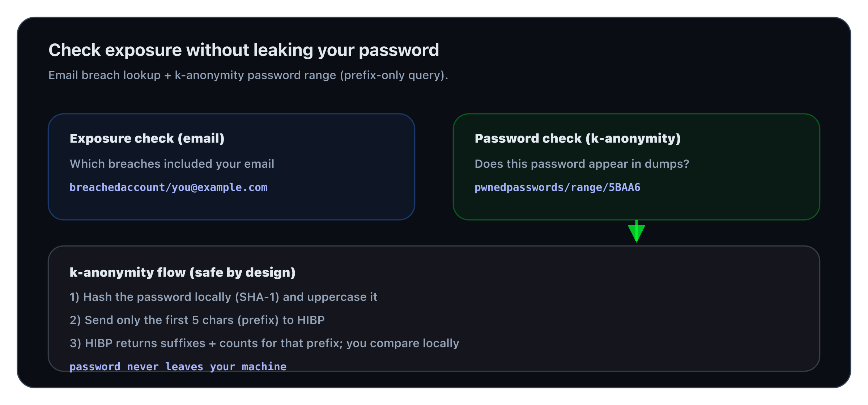Select step 3 about HIBP returning suffixes
The width and height of the screenshot is (868, 405).
click(264, 343)
